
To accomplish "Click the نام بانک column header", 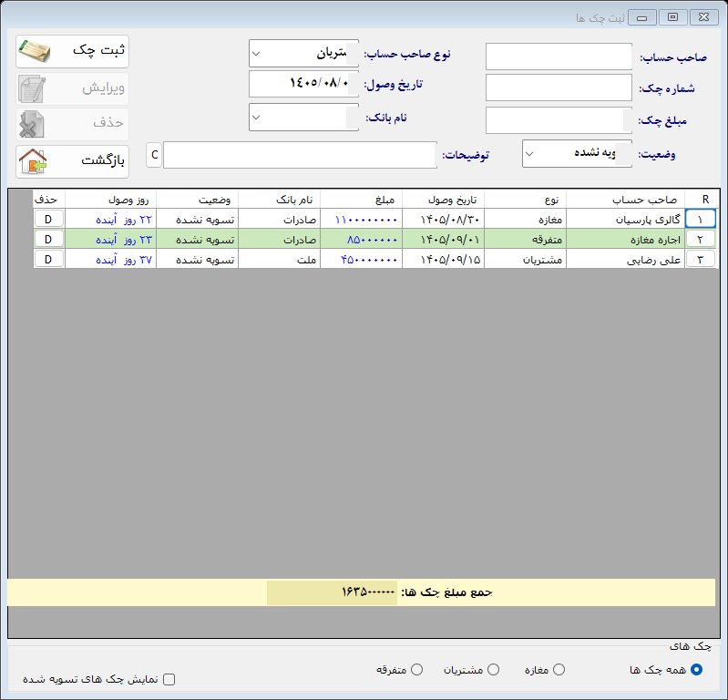I will [x=279, y=200].
